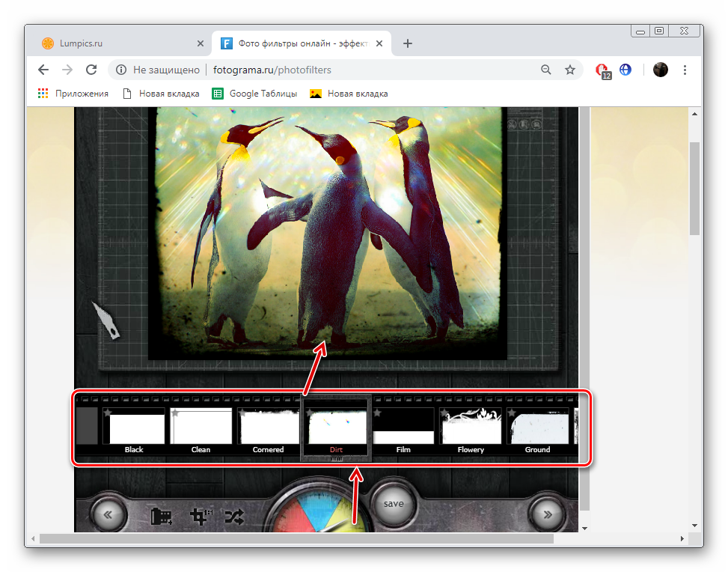Open Новая вкладка bookmark with picture icon
Screen dimensions: 728x572
click(x=349, y=94)
